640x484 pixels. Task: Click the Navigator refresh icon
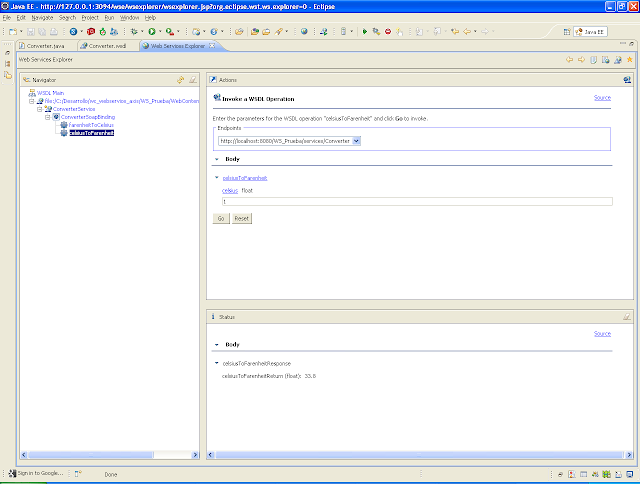click(x=180, y=80)
